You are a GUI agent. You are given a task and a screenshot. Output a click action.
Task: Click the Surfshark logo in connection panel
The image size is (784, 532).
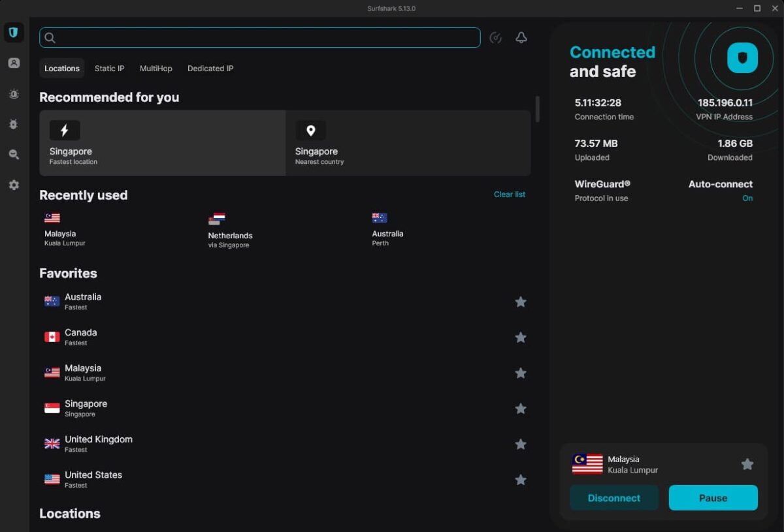(x=743, y=58)
